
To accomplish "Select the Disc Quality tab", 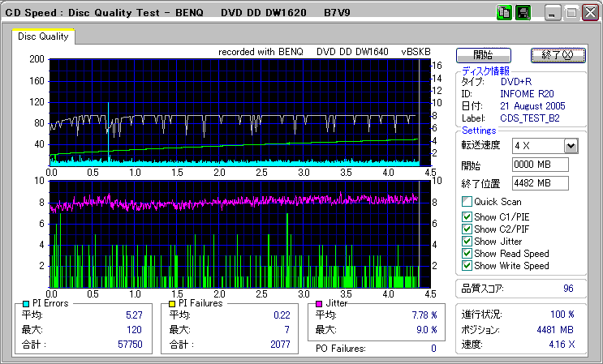I will 43,36.
